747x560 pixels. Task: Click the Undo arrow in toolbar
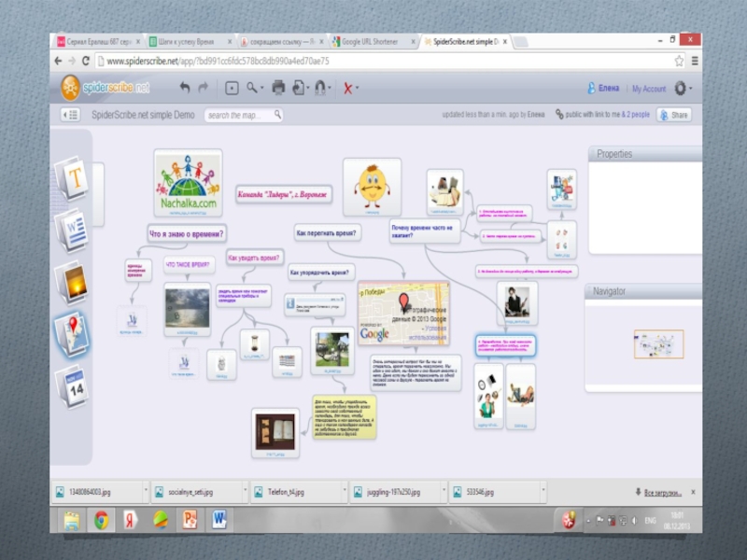click(x=184, y=88)
